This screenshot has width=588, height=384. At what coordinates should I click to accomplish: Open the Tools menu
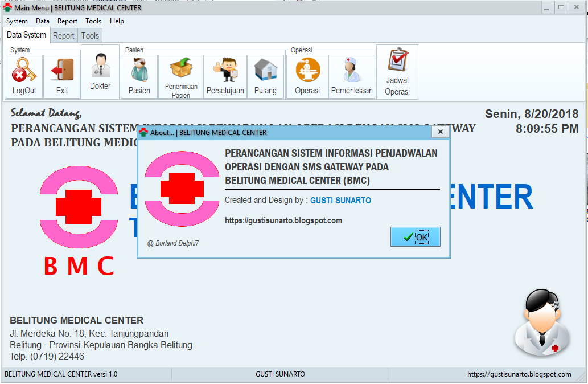pos(93,21)
